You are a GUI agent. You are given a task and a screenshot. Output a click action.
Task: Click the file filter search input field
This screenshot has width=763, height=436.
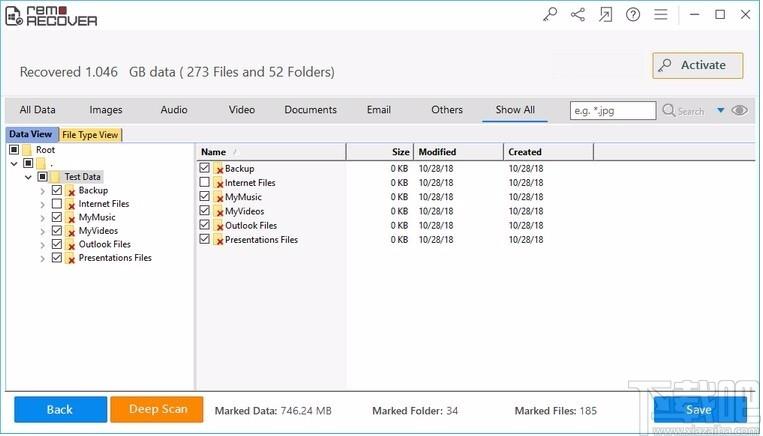(612, 111)
